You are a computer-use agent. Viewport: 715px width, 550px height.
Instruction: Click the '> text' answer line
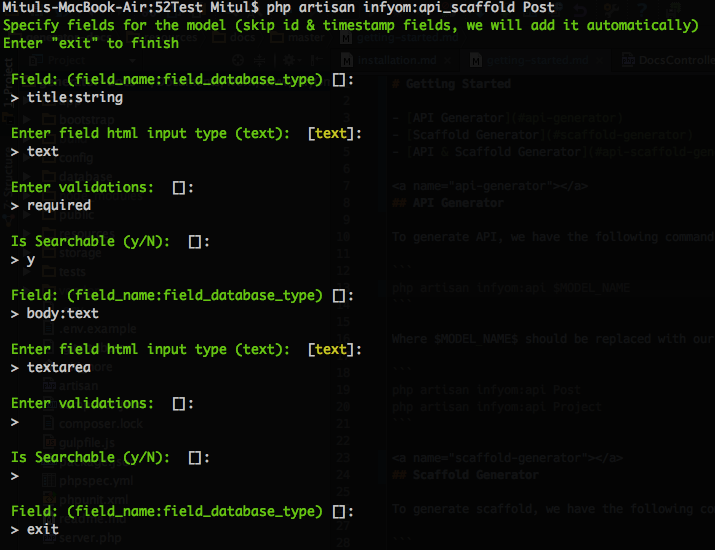(35, 151)
